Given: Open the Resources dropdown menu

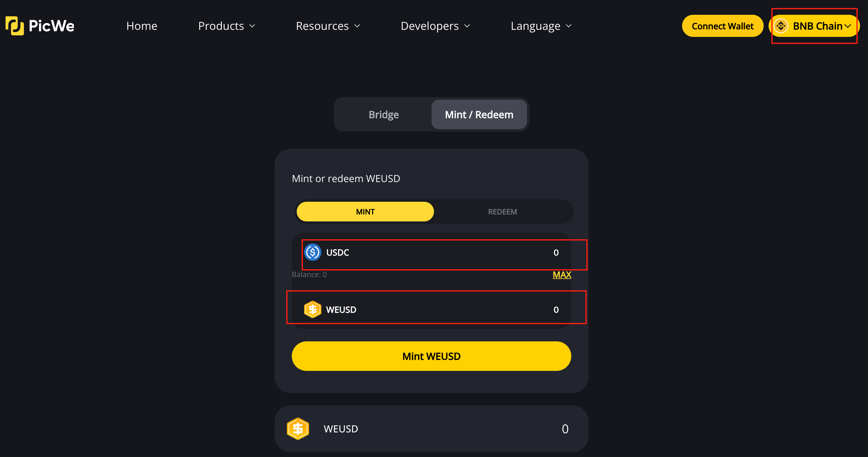Looking at the screenshot, I should click(328, 26).
